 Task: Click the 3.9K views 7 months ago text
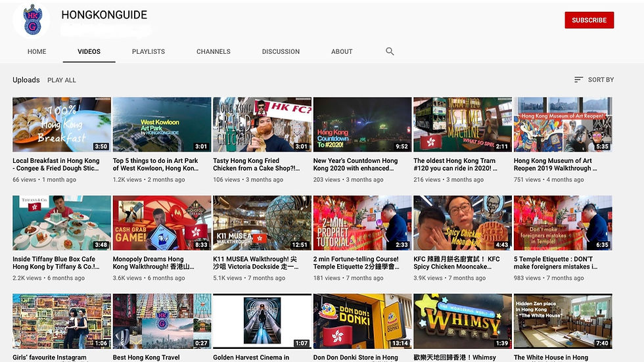(x=449, y=279)
